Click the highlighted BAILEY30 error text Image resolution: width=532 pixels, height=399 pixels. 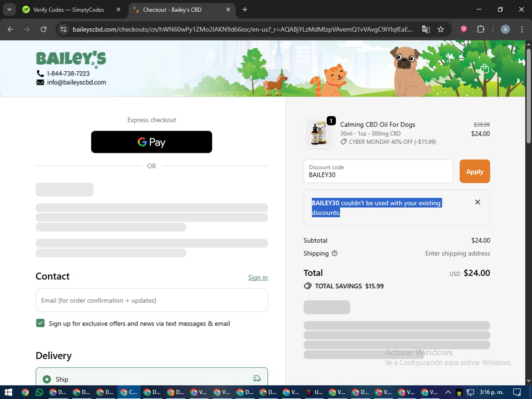point(376,207)
